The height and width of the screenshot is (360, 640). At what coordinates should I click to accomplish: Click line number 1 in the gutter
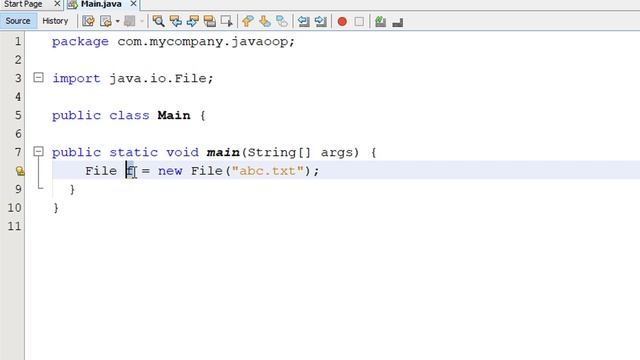click(x=18, y=41)
